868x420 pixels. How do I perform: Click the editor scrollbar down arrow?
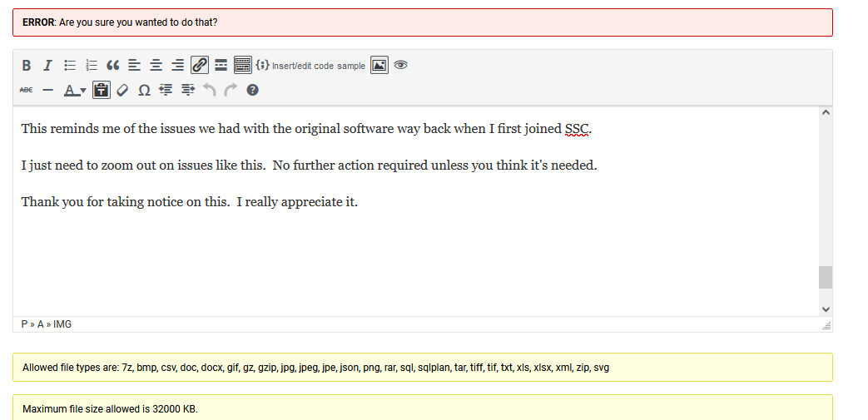pos(826,309)
